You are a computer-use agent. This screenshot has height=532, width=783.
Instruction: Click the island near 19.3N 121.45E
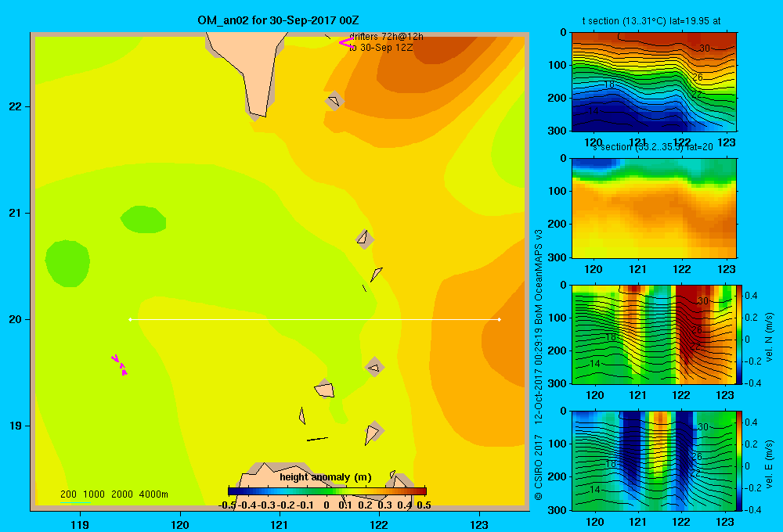[325, 389]
